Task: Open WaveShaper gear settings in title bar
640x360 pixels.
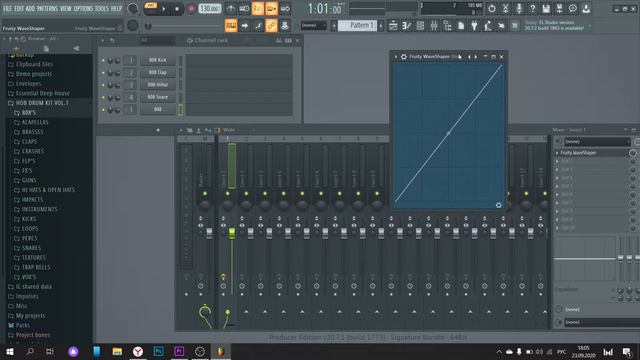Action: click(404, 57)
